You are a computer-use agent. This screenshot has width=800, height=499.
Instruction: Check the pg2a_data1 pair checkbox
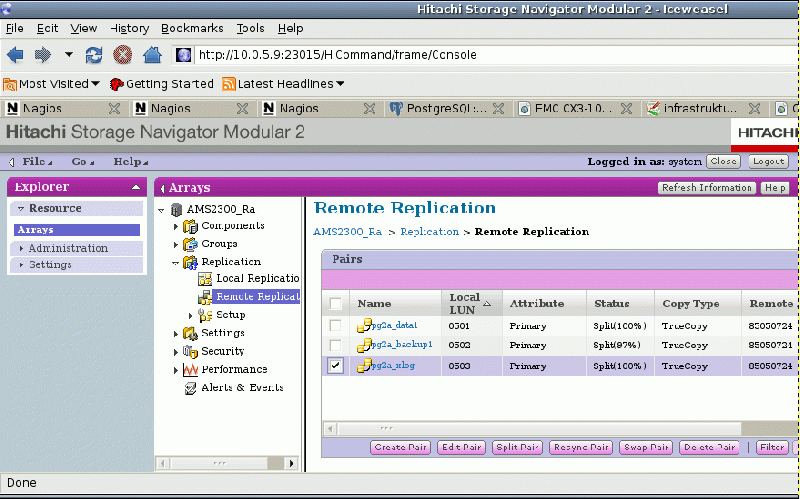click(336, 325)
